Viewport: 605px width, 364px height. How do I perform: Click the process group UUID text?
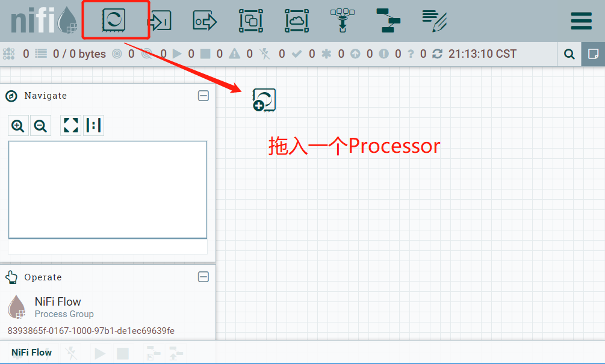tap(91, 331)
